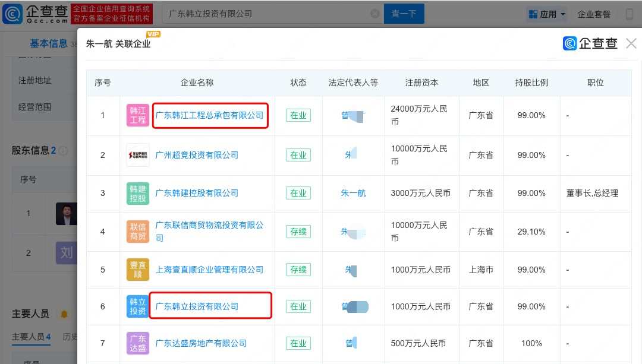The image size is (642, 364).
Task: Select the 主要人员4 tab
Action: click(x=31, y=337)
